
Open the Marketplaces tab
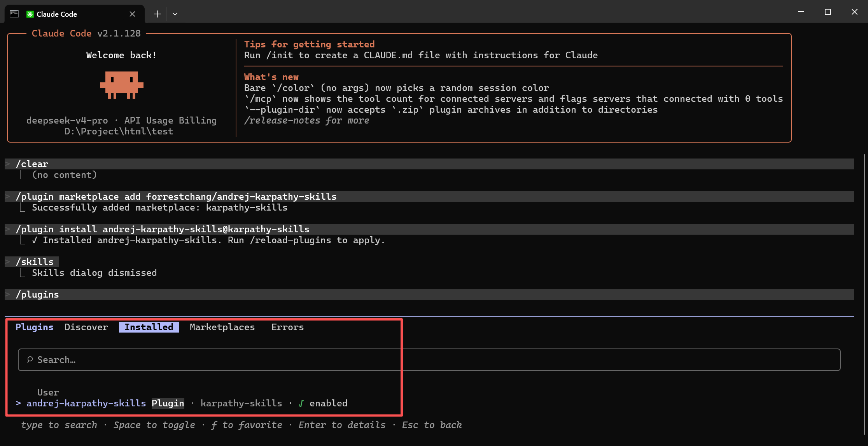(x=222, y=327)
